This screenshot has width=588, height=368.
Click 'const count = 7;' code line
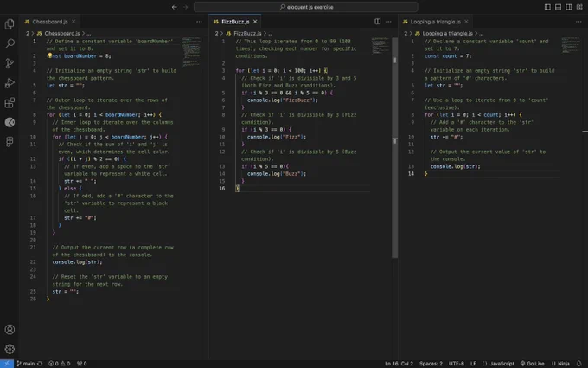coord(448,55)
